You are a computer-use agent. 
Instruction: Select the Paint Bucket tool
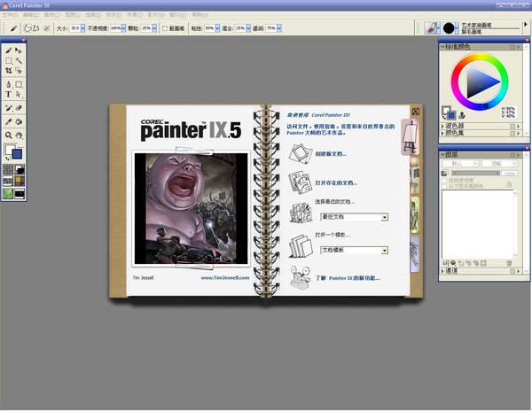(19, 121)
